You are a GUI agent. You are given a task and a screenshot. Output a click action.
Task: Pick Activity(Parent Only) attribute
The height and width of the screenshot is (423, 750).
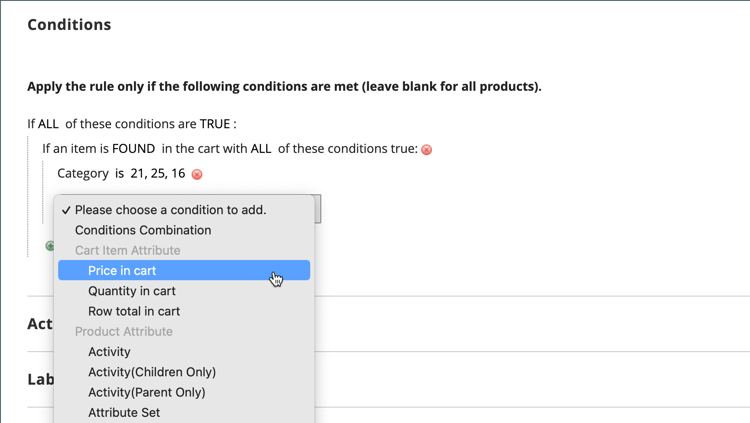coord(147,392)
